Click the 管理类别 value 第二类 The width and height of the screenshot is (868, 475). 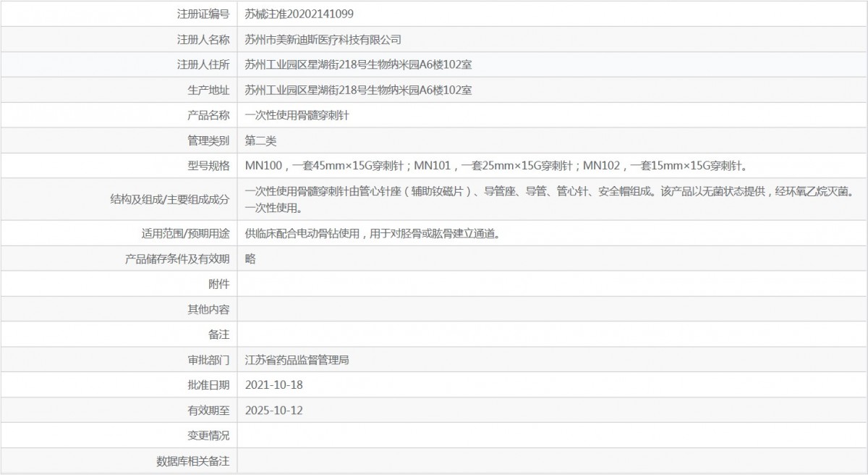[261, 140]
